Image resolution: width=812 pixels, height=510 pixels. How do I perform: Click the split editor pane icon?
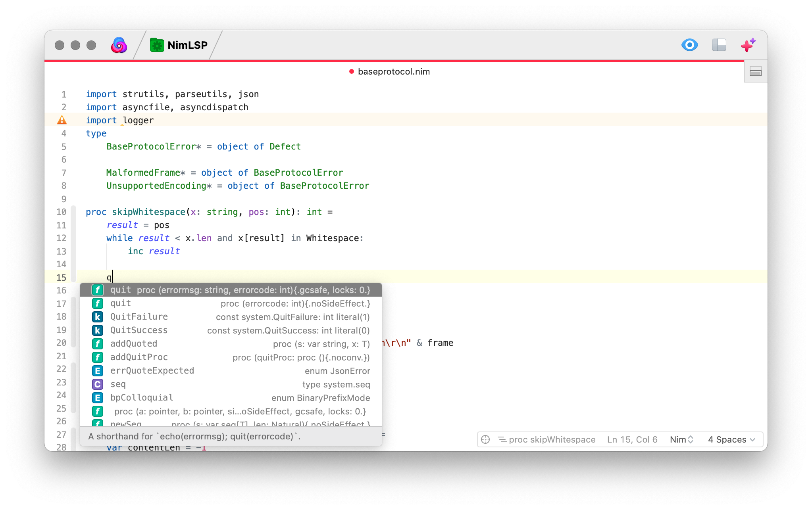(x=755, y=72)
